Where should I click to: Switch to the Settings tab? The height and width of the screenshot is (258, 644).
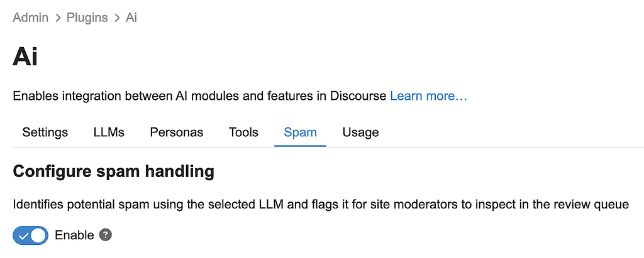pos(45,132)
